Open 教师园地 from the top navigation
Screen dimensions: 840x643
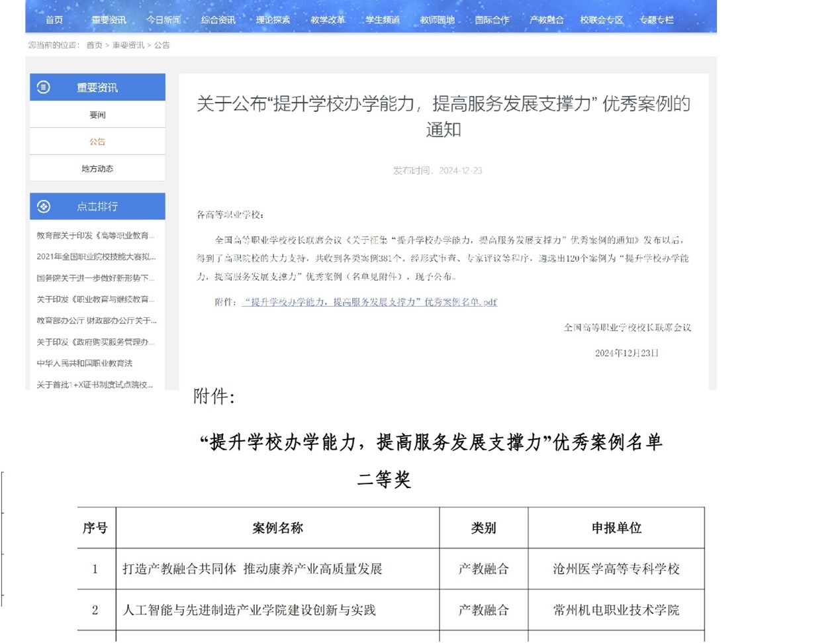438,20
